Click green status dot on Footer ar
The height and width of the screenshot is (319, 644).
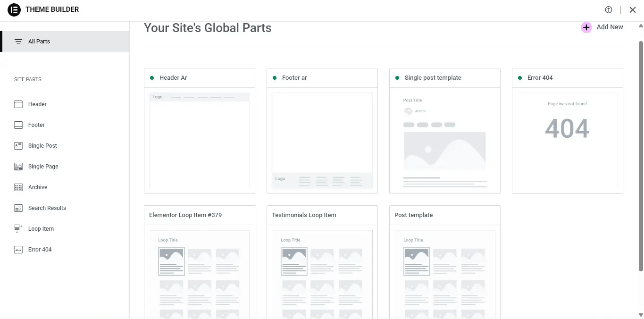coord(275,78)
